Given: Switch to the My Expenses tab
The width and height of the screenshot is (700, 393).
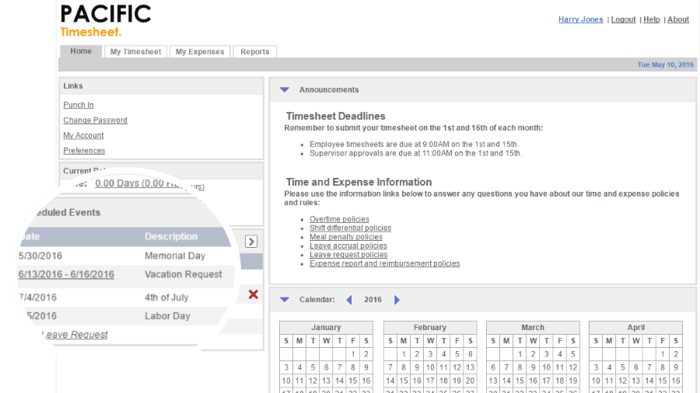Looking at the screenshot, I should [200, 52].
